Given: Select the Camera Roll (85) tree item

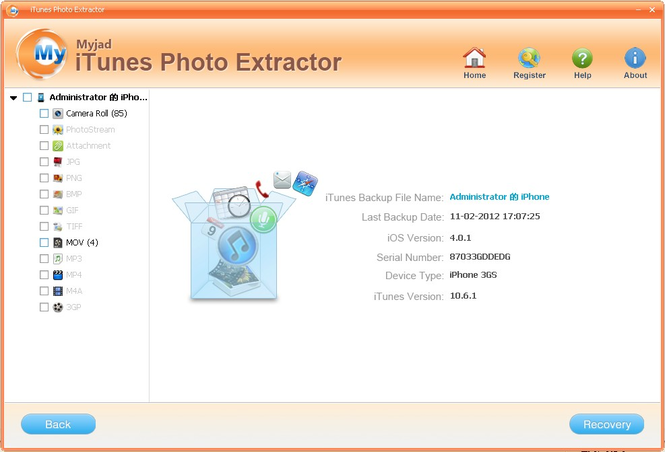Looking at the screenshot, I should 96,113.
